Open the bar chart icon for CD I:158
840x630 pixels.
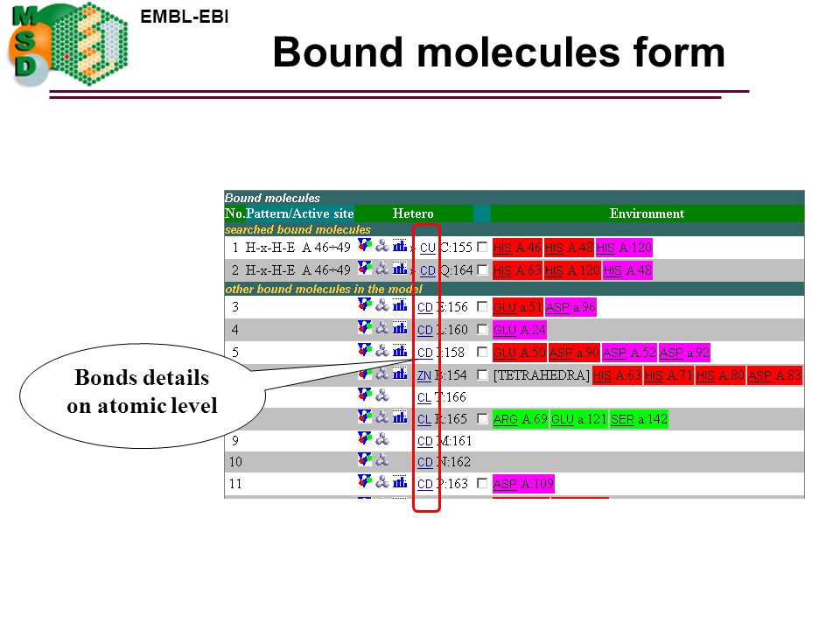tap(400, 350)
